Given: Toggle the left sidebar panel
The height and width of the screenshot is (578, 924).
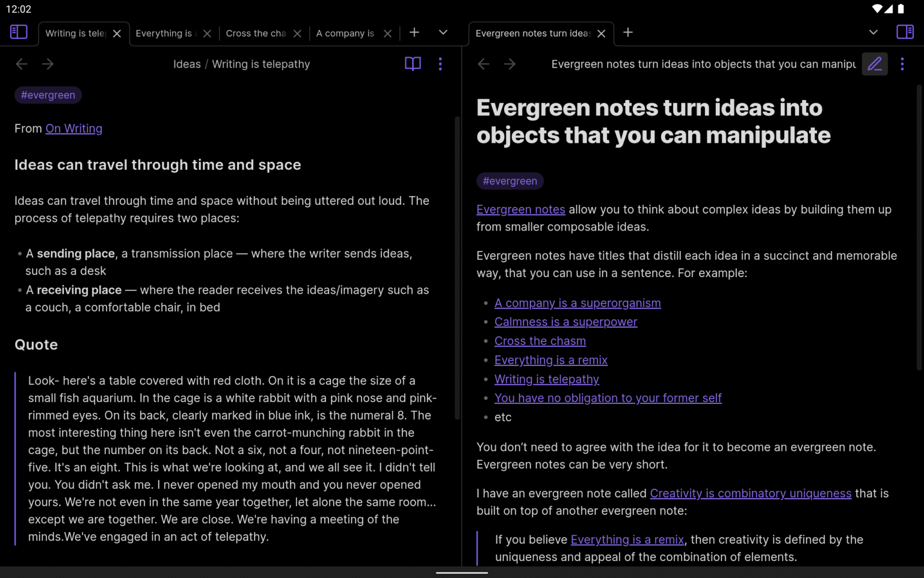Looking at the screenshot, I should tap(19, 32).
